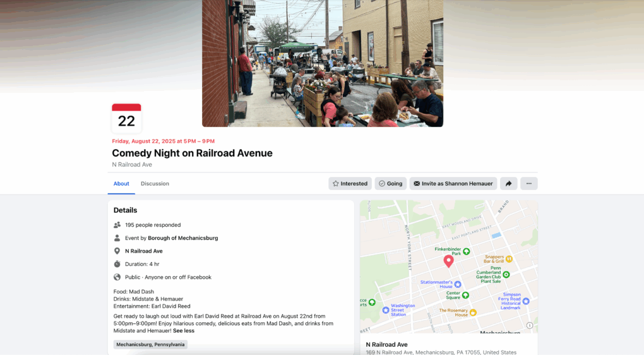Click the red location pin on map
The image size is (644, 355).
(448, 261)
